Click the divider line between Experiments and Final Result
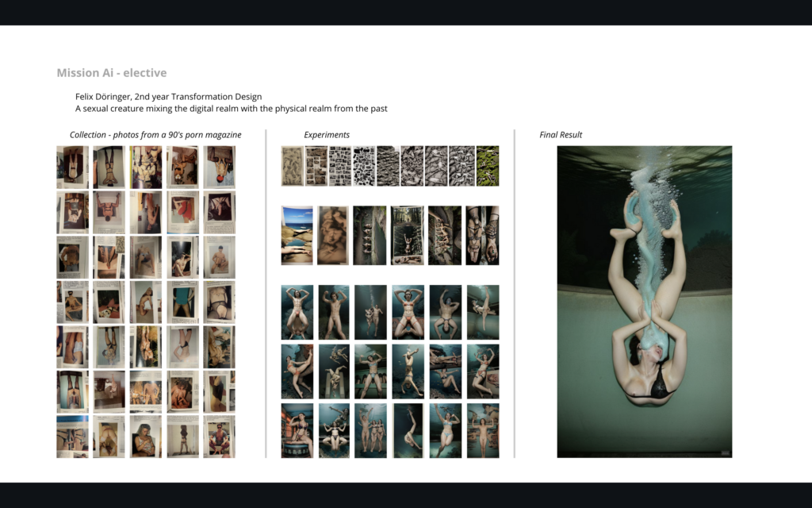812x508 pixels. (515, 294)
